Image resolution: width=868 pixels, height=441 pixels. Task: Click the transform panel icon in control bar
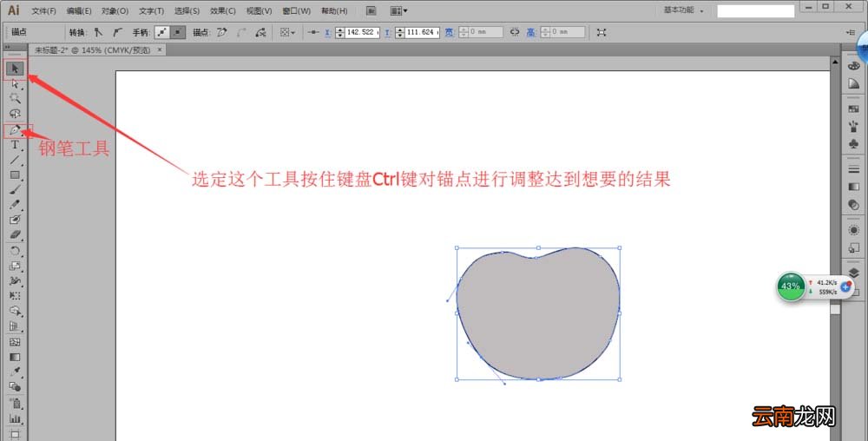point(602,33)
